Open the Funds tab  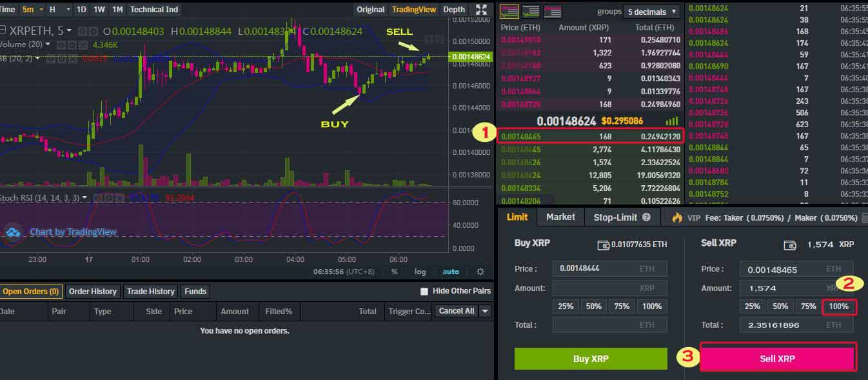click(195, 292)
